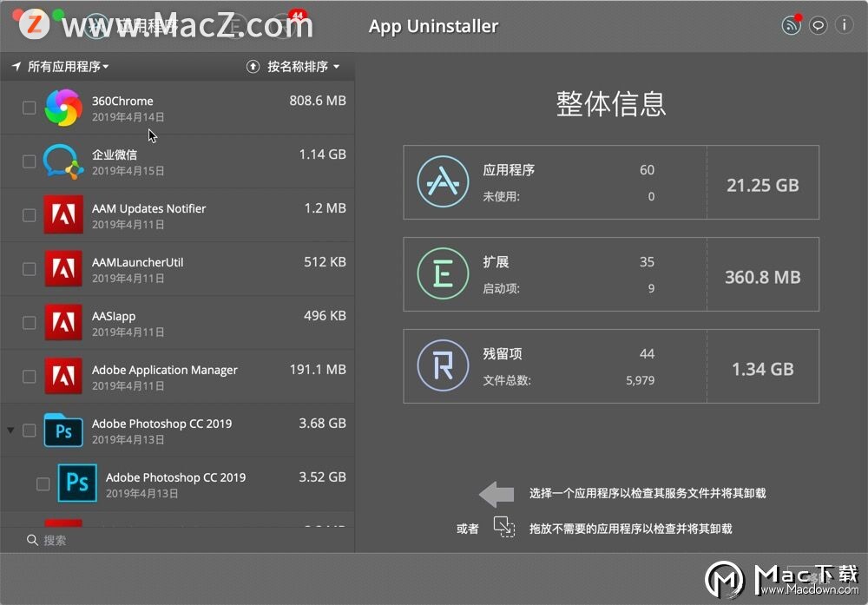The width and height of the screenshot is (868, 605).
Task: Collapse the Adobe Photoshop CC 2019 group
Action: pyautogui.click(x=10, y=431)
